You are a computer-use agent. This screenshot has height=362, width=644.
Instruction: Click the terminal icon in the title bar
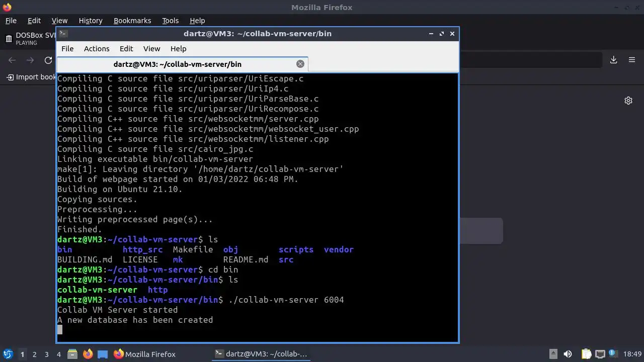coord(63,34)
